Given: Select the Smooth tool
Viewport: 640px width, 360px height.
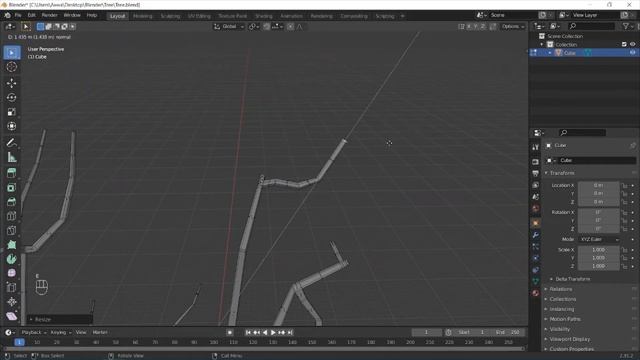Looking at the screenshot, I should (x=12, y=273).
